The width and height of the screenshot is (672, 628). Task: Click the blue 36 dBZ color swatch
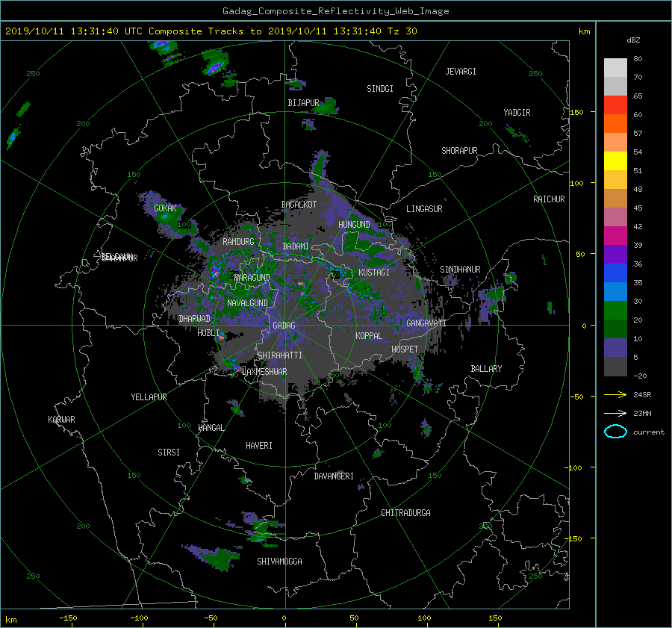(615, 273)
